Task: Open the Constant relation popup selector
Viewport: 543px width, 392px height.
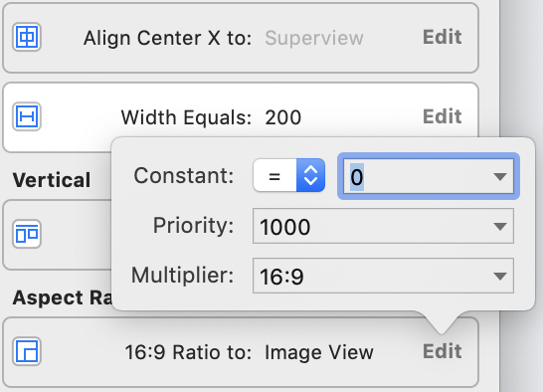Action: click(289, 175)
